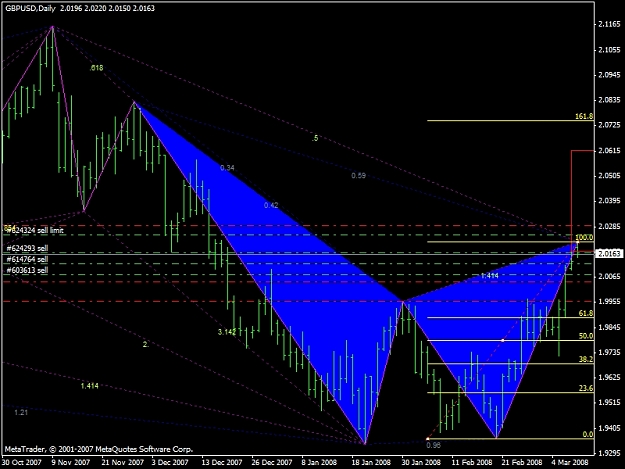
Task: Click the 61.8 Fibonacci level label
Action: pos(586,313)
